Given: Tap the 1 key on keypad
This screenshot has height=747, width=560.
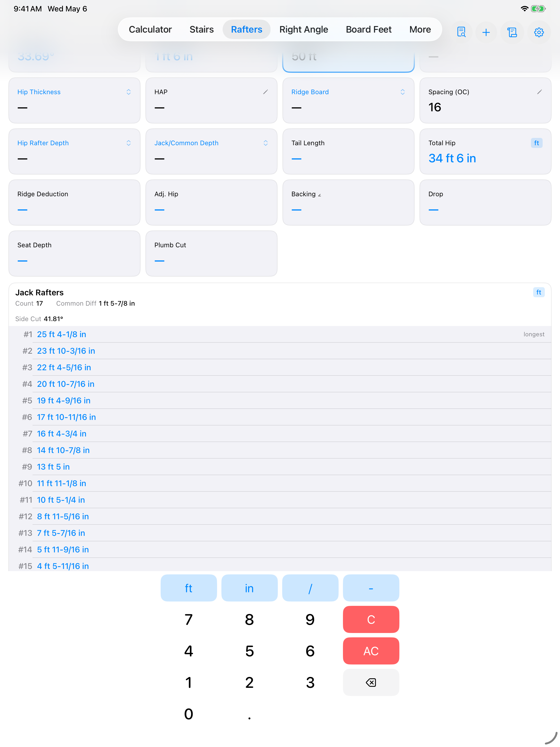Looking at the screenshot, I should tap(188, 682).
